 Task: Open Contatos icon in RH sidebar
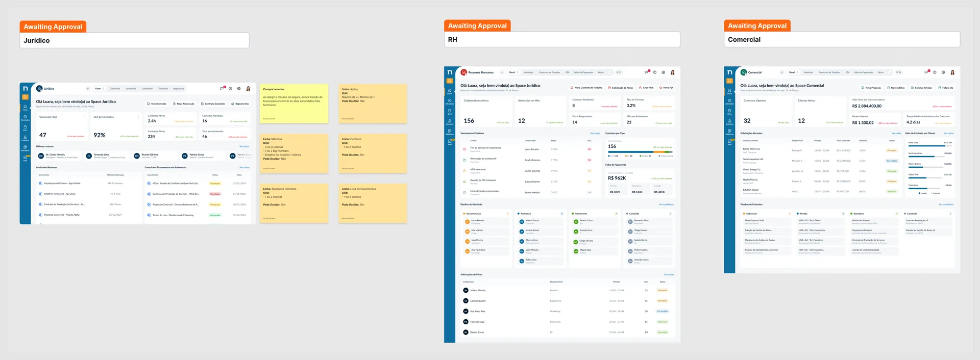coord(450,121)
